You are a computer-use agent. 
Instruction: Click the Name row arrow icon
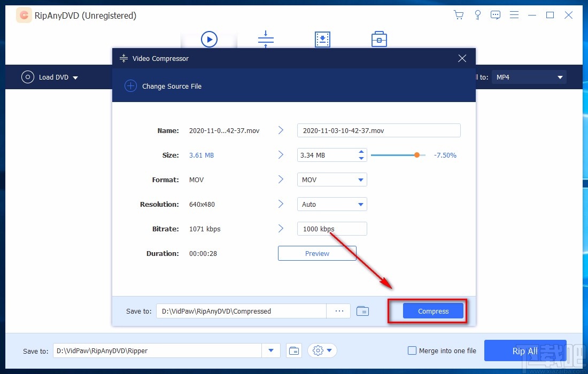coord(281,130)
